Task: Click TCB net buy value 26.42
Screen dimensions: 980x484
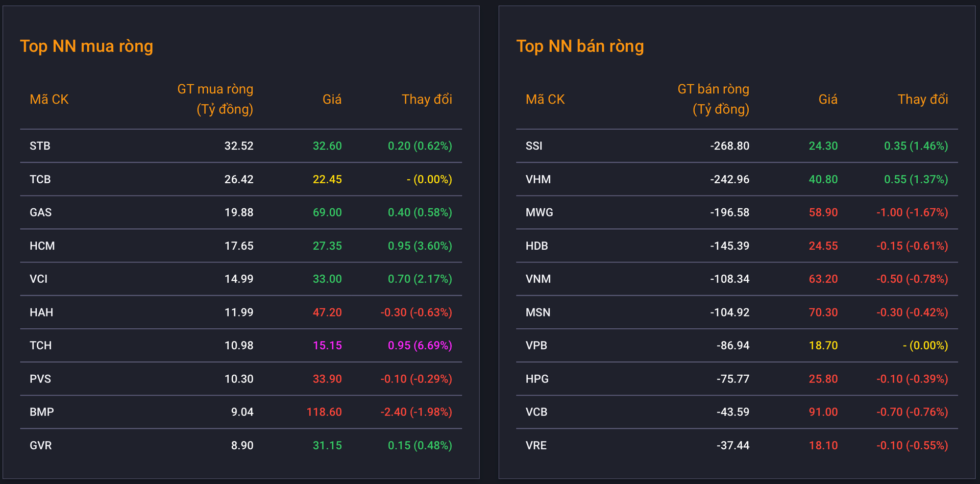Action: pyautogui.click(x=239, y=179)
